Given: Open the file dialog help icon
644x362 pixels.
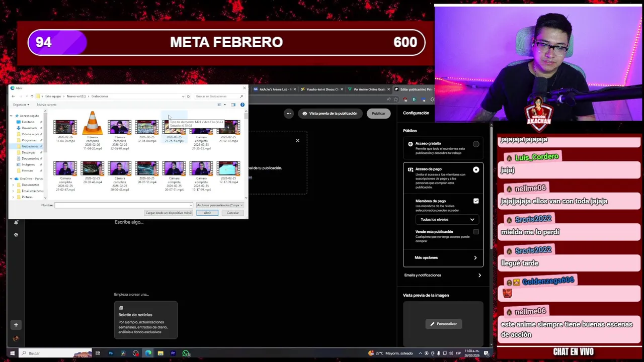Looking at the screenshot, I should tap(242, 105).
